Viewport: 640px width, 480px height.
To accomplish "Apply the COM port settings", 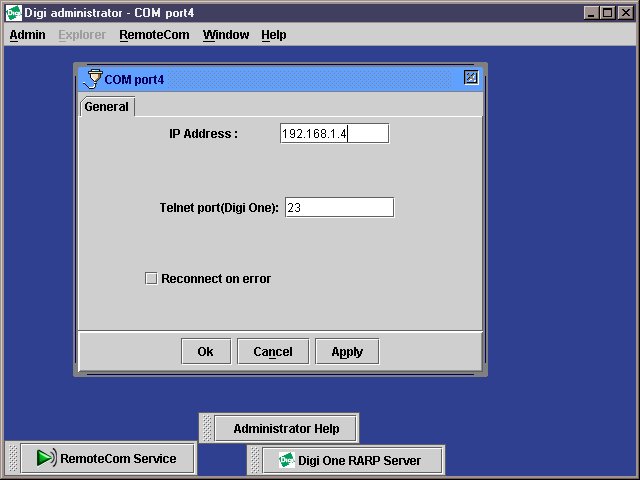I will (347, 352).
